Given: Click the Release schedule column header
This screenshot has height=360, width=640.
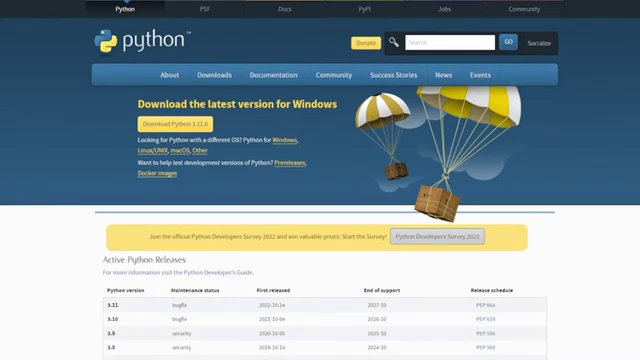Looking at the screenshot, I should (492, 291).
